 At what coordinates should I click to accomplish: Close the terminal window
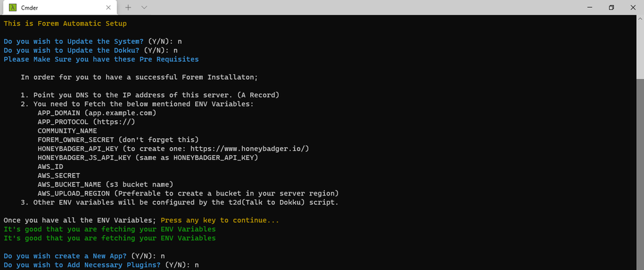[x=633, y=7]
